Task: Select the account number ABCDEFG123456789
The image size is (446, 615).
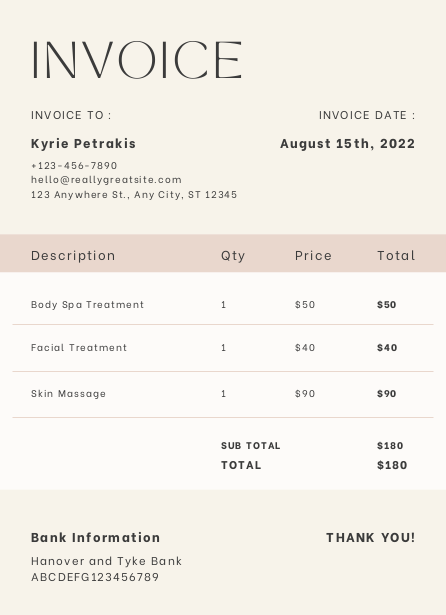Action: [x=95, y=577]
